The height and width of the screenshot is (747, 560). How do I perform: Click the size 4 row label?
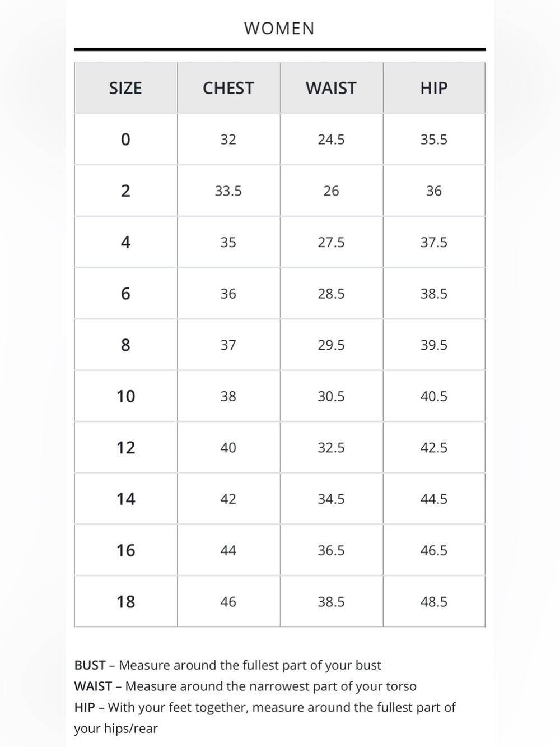(x=125, y=242)
